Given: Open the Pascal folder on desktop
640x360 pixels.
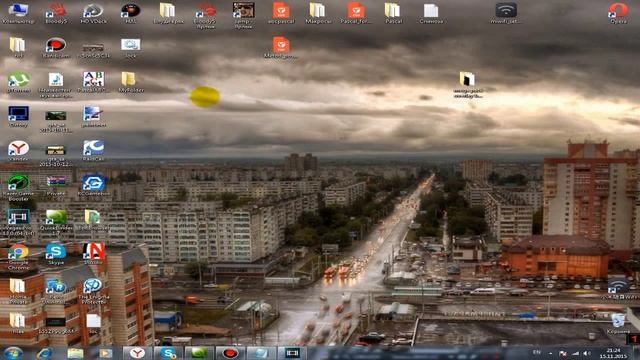Looking at the screenshot, I should (393, 12).
